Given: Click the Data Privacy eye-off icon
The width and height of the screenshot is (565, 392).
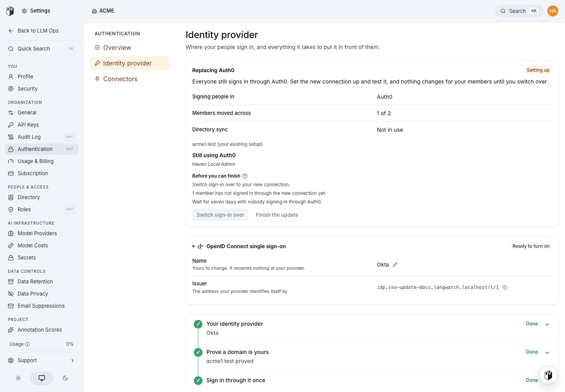Looking at the screenshot, I should [11, 294].
